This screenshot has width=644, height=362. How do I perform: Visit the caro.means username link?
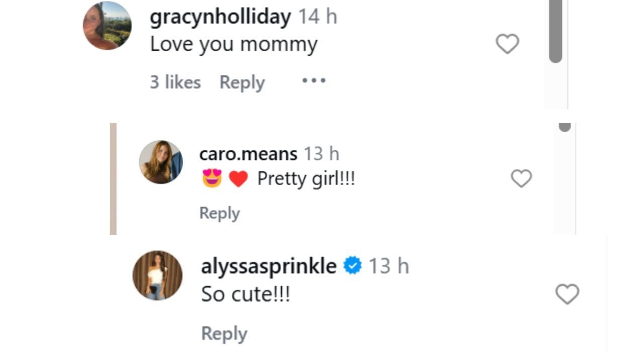[x=248, y=154]
